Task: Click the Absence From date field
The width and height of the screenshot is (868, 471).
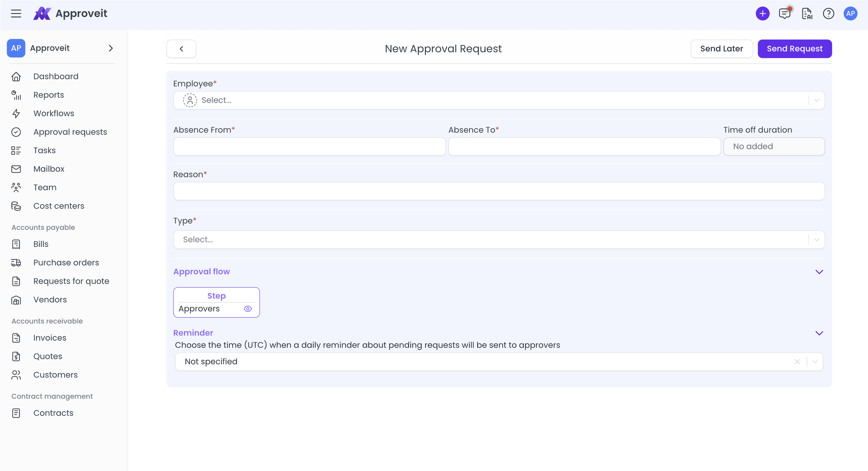Action: click(309, 146)
